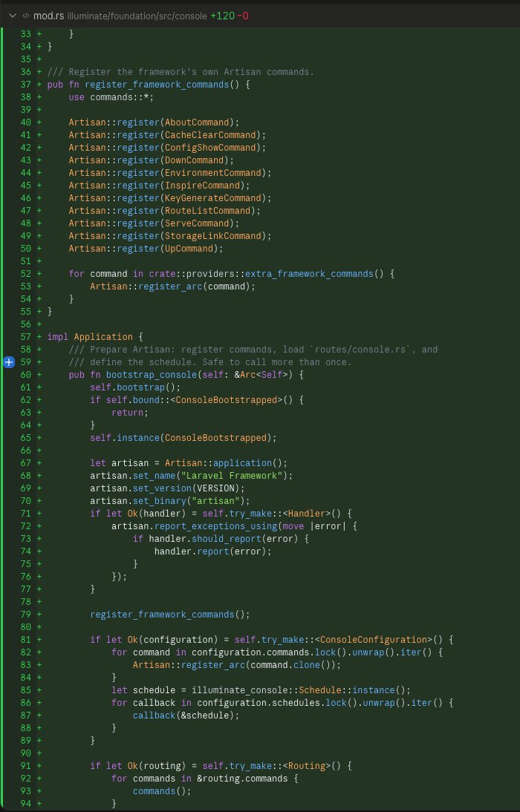
Task: Click ConfigShowCommand on line 42
Action: tap(210, 148)
